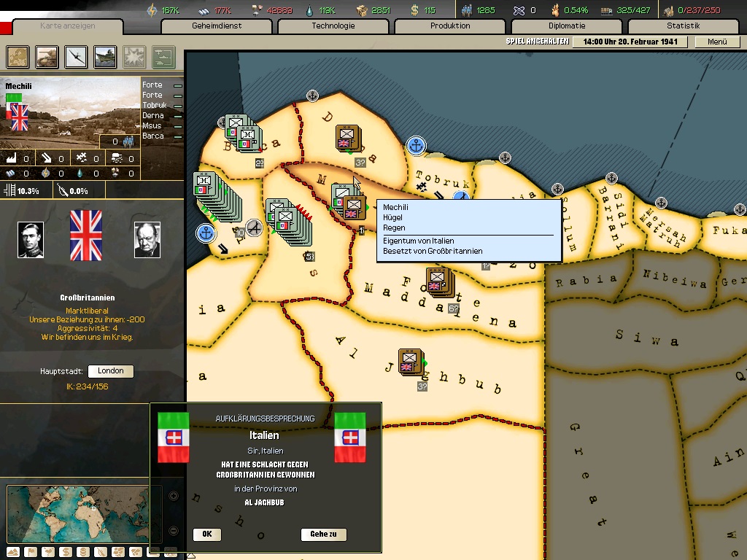747x560 pixels.
Task: Open the Technologie tab
Action: (x=333, y=26)
